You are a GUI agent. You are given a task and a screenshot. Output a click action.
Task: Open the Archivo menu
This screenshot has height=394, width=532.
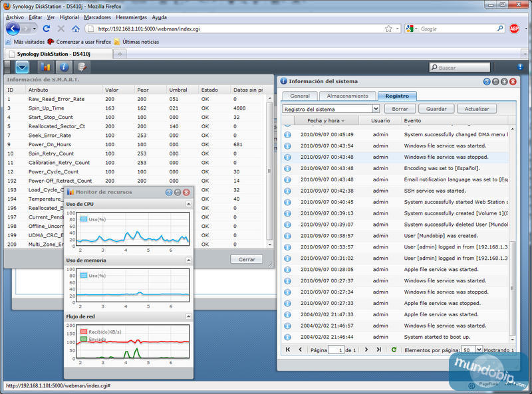pos(15,17)
